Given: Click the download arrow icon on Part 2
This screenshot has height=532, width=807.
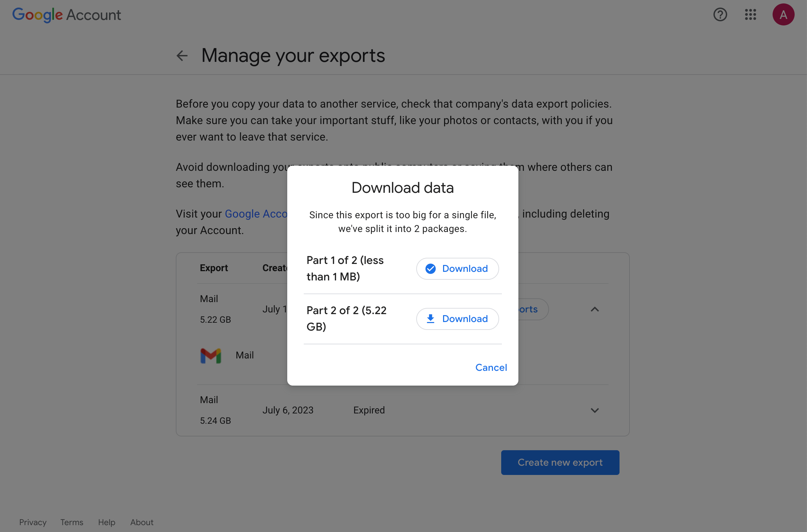Looking at the screenshot, I should tap(430, 319).
